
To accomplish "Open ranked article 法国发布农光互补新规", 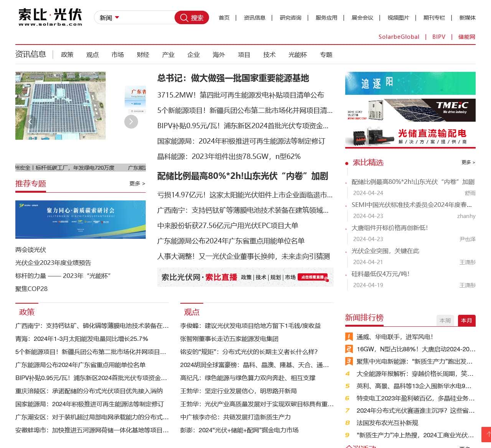I will pos(387,423).
